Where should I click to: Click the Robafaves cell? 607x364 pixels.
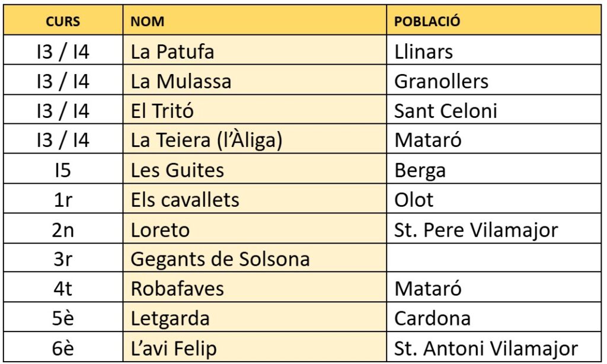[177, 289]
